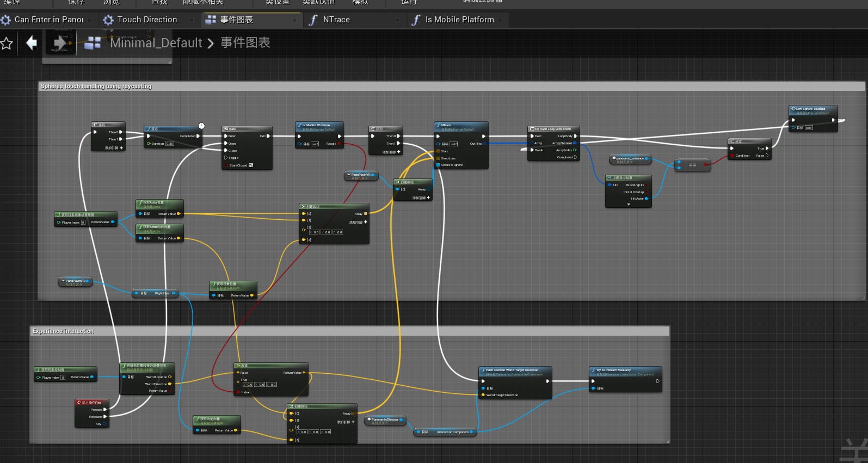
Task: Click the gear icon on Touch Direction tab
Action: tap(108, 20)
